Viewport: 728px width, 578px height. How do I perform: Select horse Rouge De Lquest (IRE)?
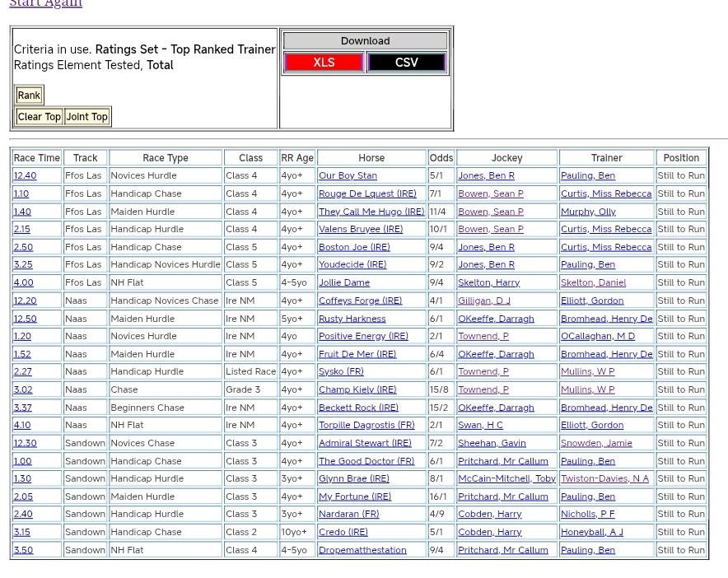(367, 193)
